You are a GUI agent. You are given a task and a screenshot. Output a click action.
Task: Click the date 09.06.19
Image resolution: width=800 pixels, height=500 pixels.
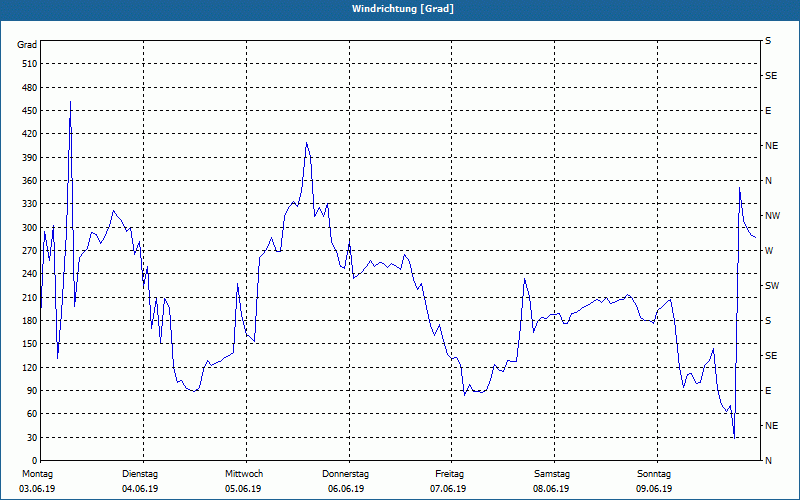pyautogui.click(x=654, y=489)
